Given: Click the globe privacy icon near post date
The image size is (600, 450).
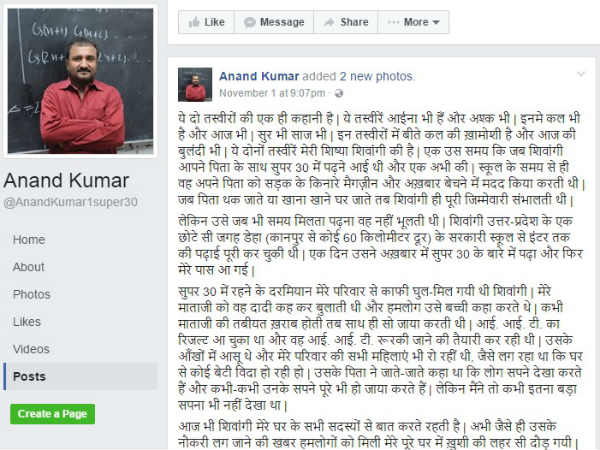Looking at the screenshot, I should click(339, 93).
